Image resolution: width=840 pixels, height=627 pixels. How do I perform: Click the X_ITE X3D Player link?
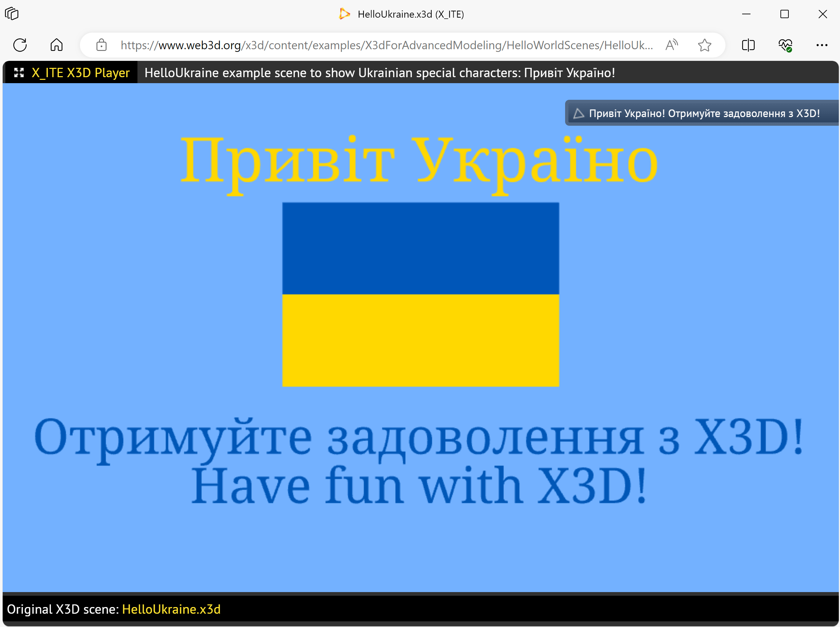point(81,73)
